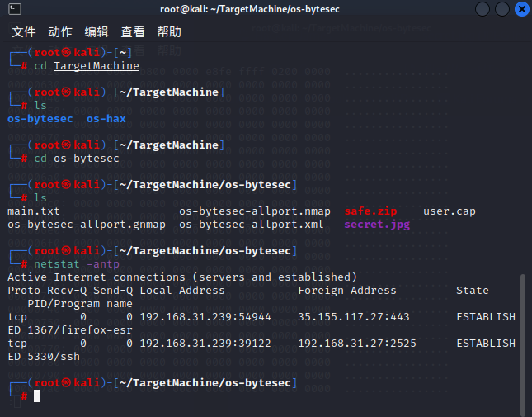
Task: Click the safe.zip file name
Action: click(370, 211)
